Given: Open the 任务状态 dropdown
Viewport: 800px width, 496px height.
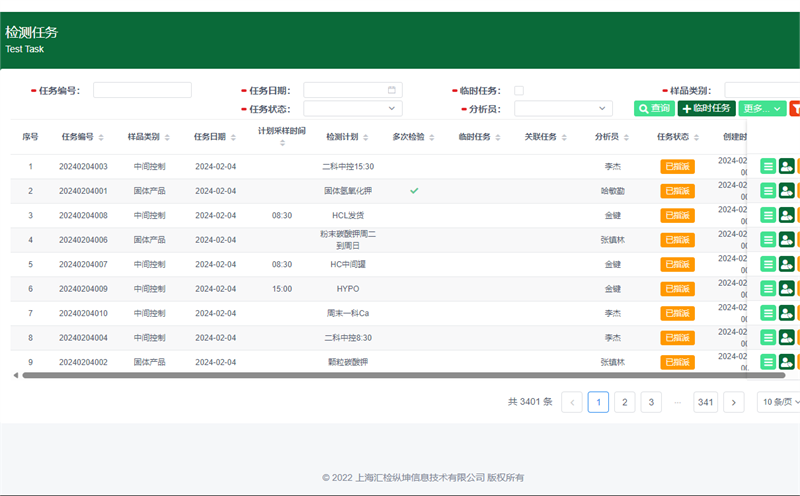Looking at the screenshot, I should tap(352, 108).
